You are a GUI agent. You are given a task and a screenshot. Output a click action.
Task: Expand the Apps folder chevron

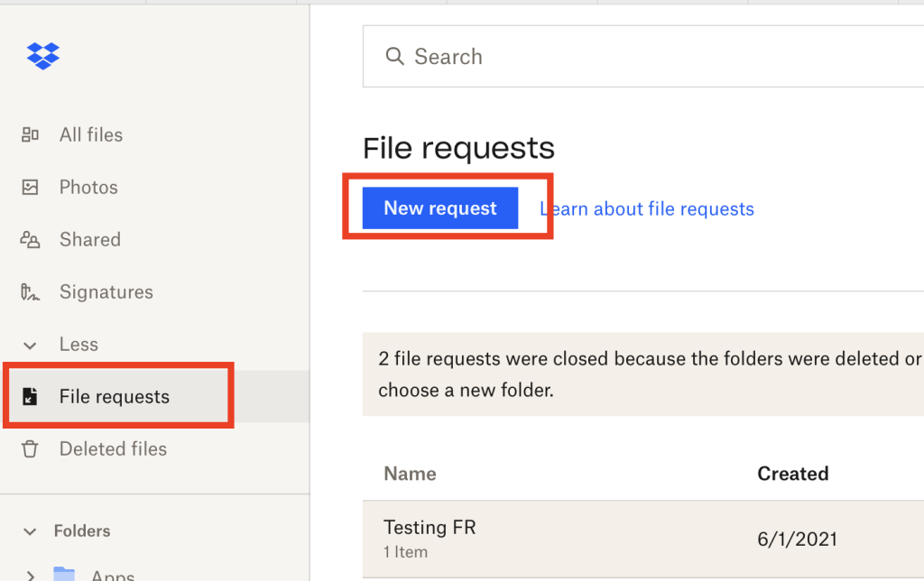point(29,574)
